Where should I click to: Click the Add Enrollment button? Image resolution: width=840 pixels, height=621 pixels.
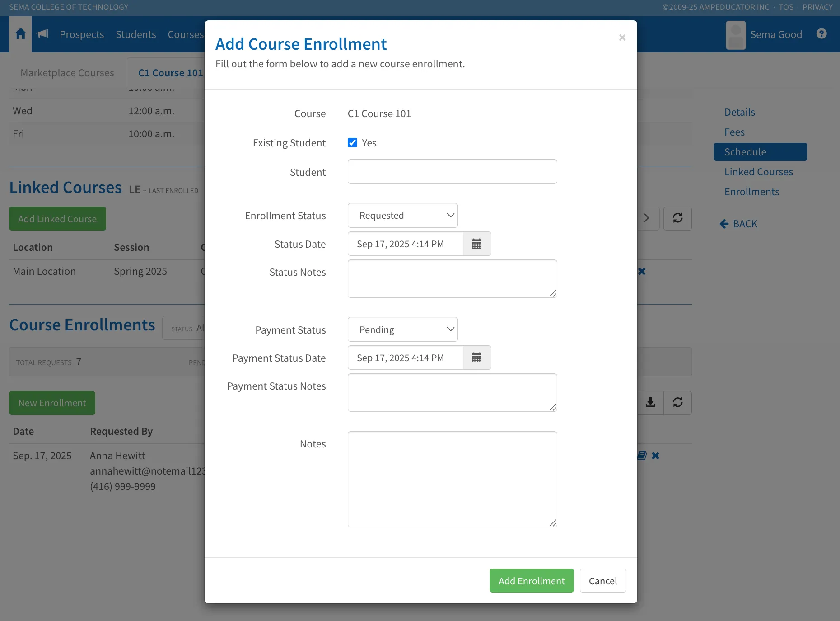(x=532, y=581)
